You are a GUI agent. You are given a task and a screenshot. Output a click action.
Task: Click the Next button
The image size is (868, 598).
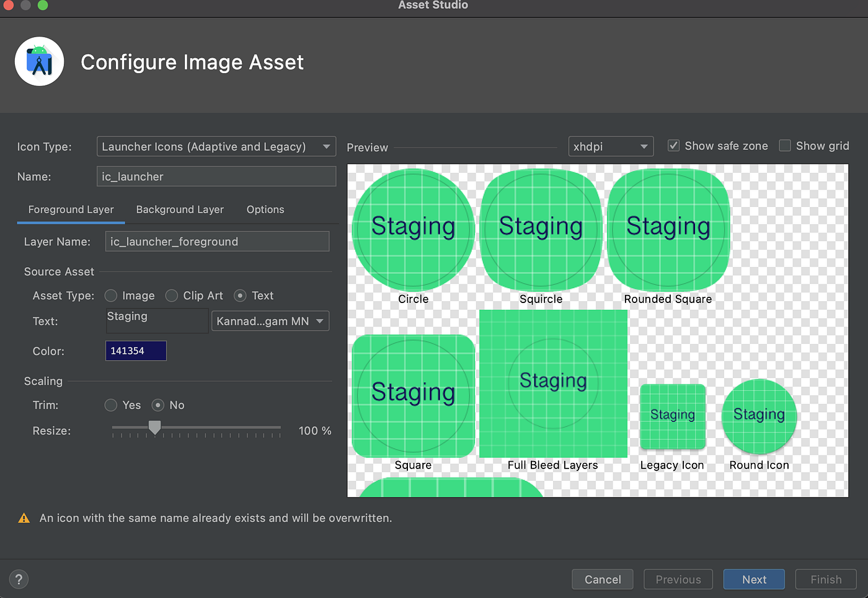754,579
